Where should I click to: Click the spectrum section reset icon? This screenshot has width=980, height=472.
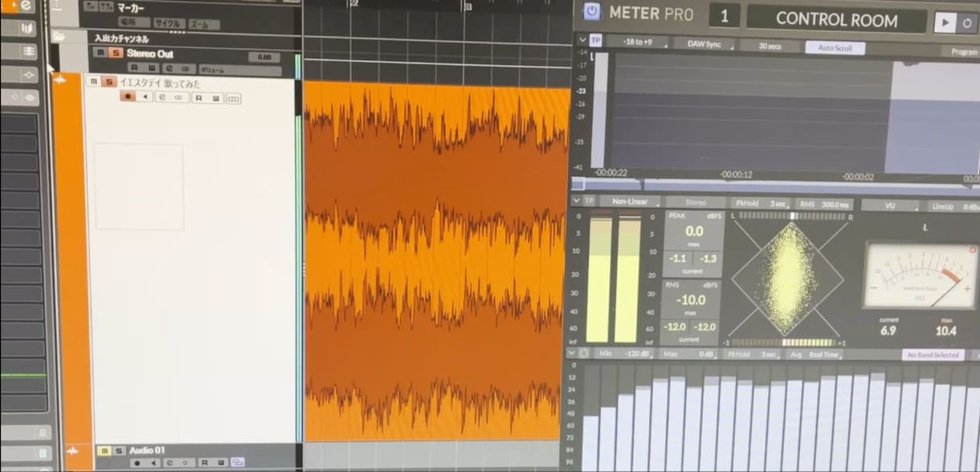point(583,354)
